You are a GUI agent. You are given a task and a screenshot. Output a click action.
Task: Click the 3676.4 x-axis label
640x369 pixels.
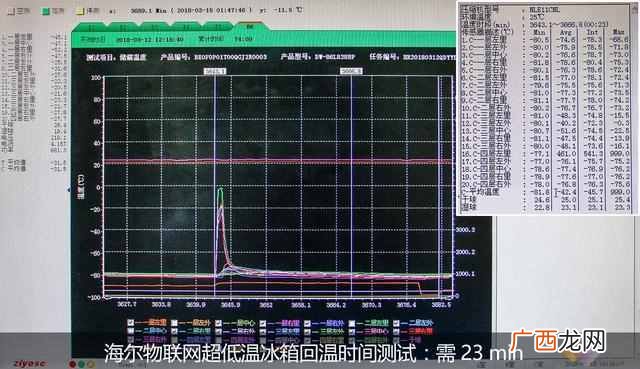click(x=407, y=305)
